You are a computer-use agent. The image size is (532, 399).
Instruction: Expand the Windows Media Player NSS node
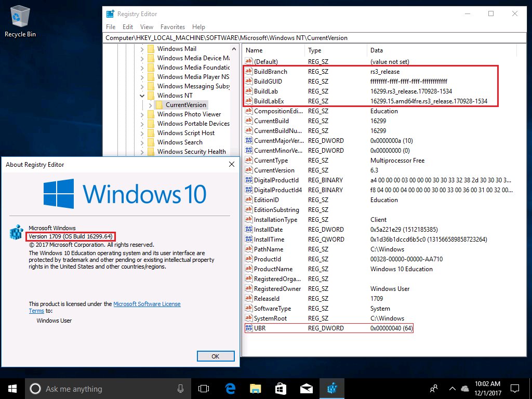click(142, 77)
